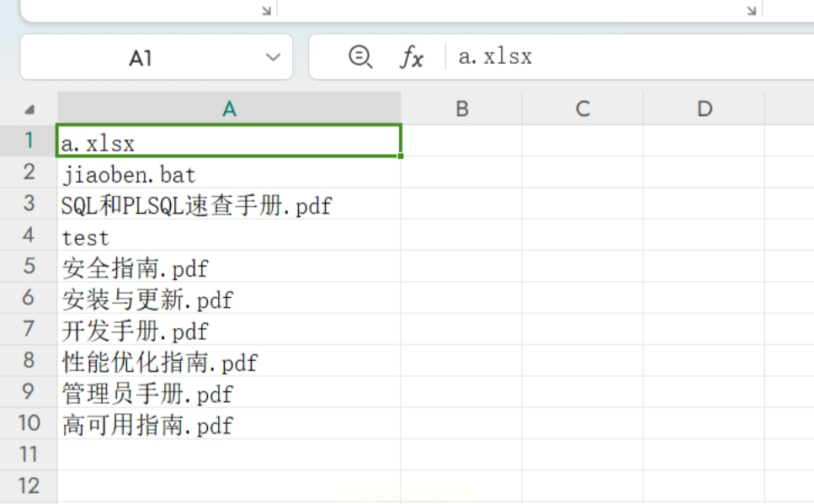Click cell 安装与更新.pdf
The width and height of the screenshot is (814, 504).
pos(229,297)
